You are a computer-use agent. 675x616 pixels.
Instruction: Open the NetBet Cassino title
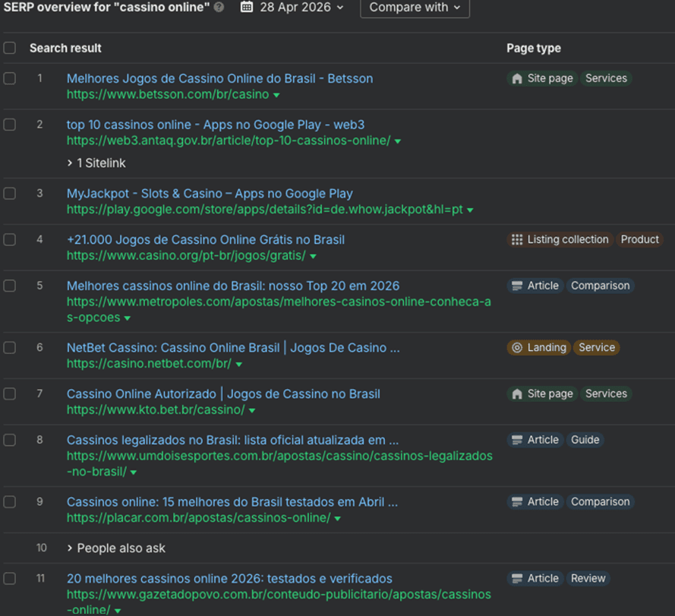[233, 348]
